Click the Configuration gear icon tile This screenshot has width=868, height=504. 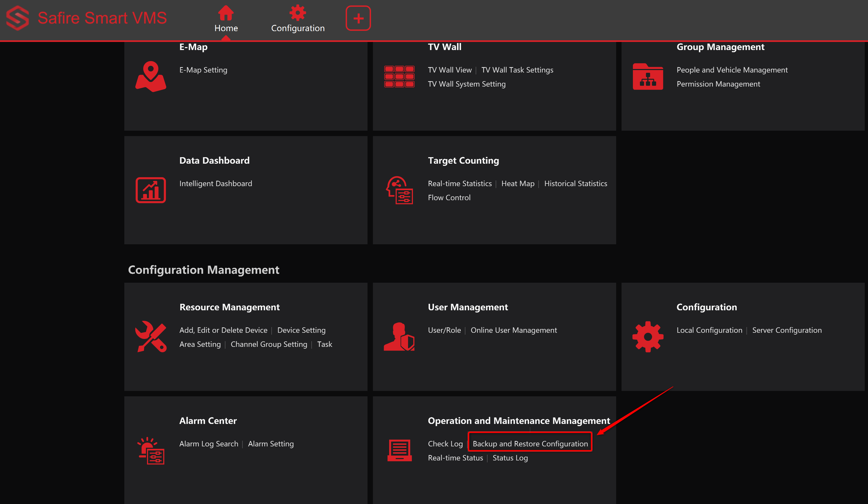tap(648, 337)
